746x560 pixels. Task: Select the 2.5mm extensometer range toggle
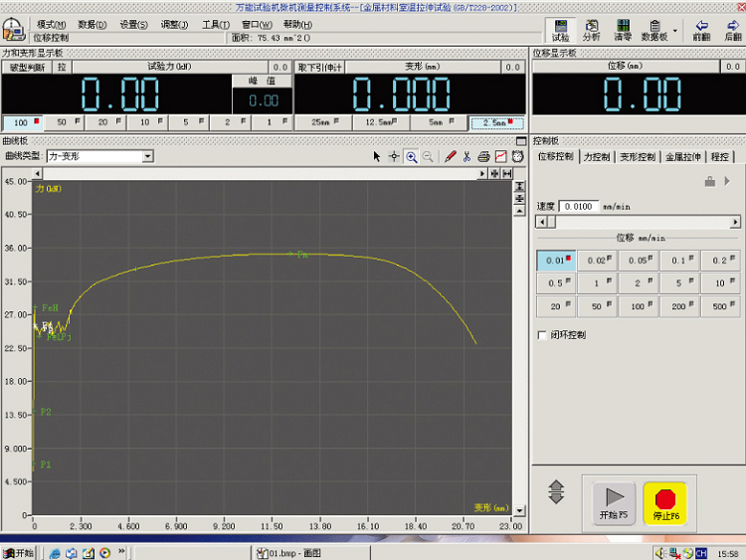click(x=497, y=123)
